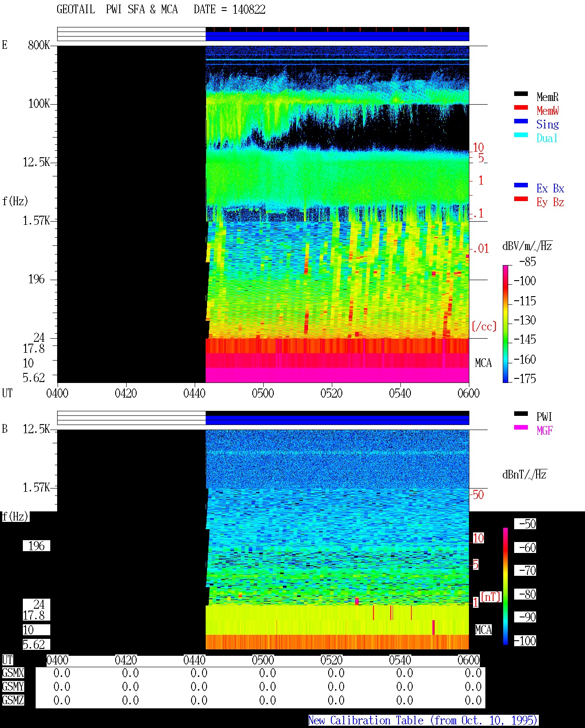This screenshot has height=728, width=585.
Task: Select the MGF legend label
Action: (x=544, y=430)
